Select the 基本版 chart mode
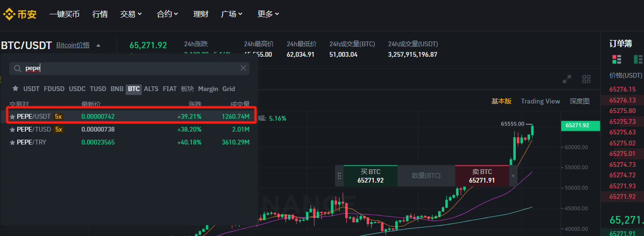This screenshot has width=644, height=236. click(501, 101)
